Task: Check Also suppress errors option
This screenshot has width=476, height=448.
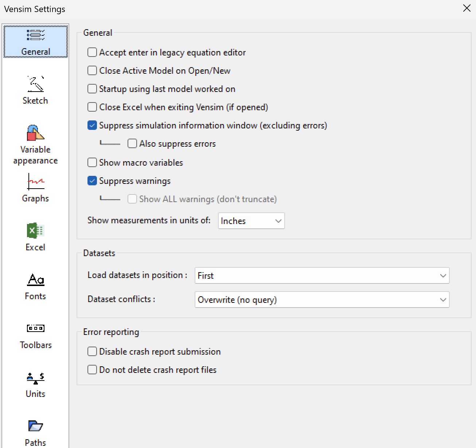Action: pos(132,143)
